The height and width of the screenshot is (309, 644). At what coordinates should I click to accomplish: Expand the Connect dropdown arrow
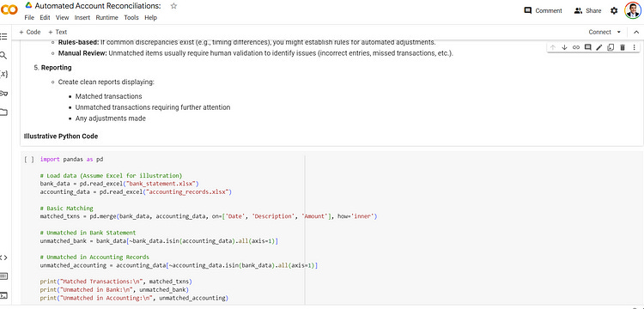point(619,32)
